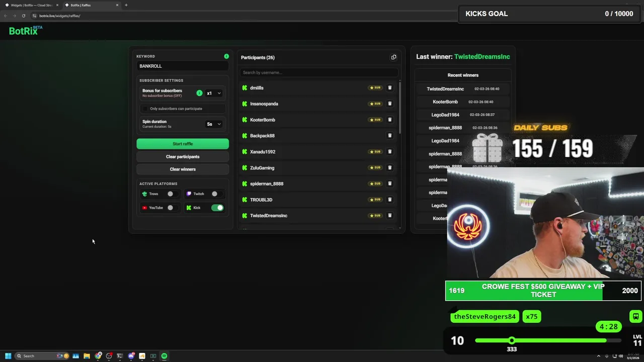Select BotRix Raffles tab
644x362 pixels.
[91, 5]
